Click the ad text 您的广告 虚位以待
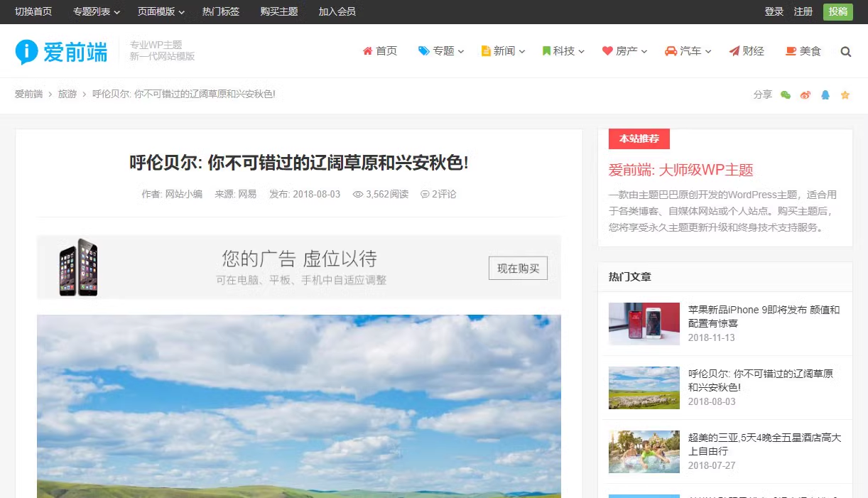The width and height of the screenshot is (868, 498). click(300, 258)
